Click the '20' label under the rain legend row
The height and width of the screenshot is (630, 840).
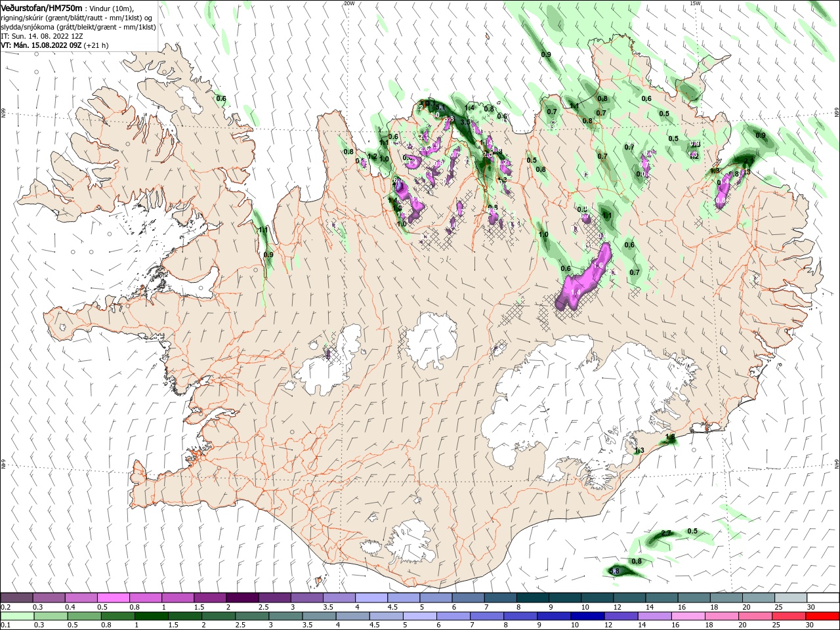pyautogui.click(x=742, y=625)
